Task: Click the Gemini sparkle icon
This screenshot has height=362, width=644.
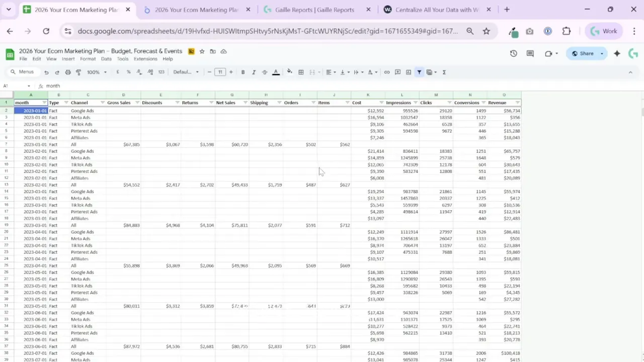Action: point(617,53)
